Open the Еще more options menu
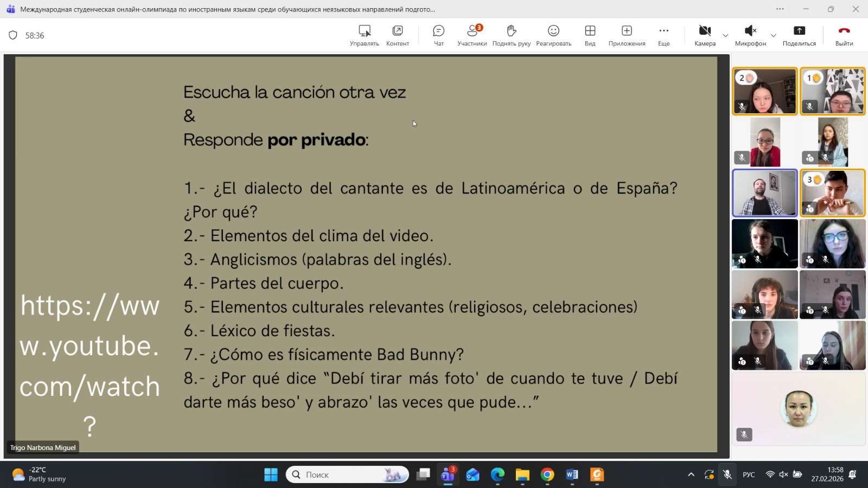This screenshot has height=488, width=868. pos(663,35)
